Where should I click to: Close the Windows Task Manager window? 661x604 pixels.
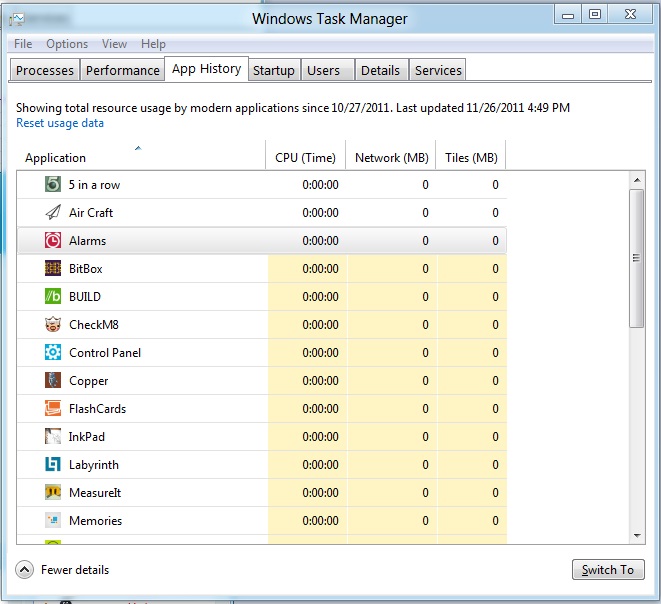tap(630, 15)
